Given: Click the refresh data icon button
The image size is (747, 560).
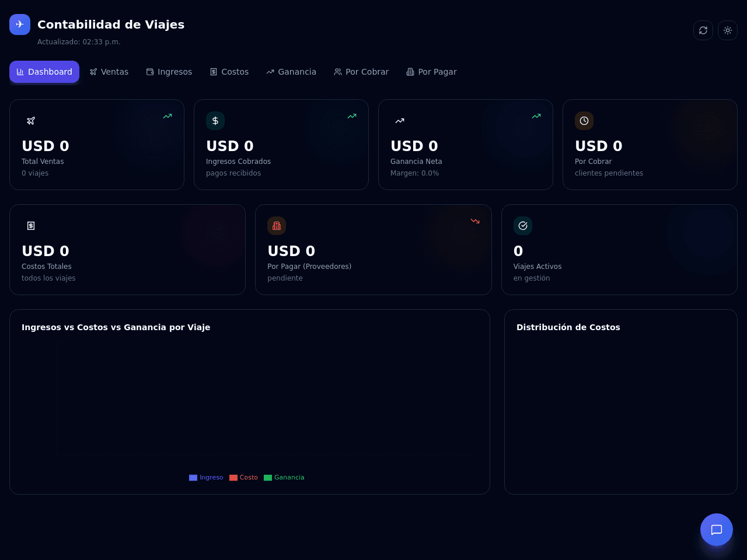Looking at the screenshot, I should (703, 30).
